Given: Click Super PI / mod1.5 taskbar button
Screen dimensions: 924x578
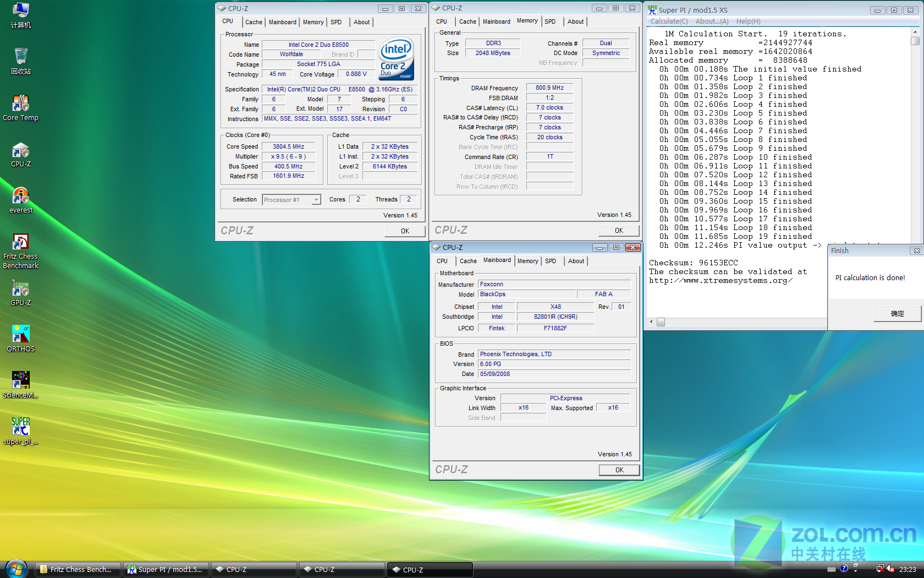Looking at the screenshot, I should tap(166, 570).
